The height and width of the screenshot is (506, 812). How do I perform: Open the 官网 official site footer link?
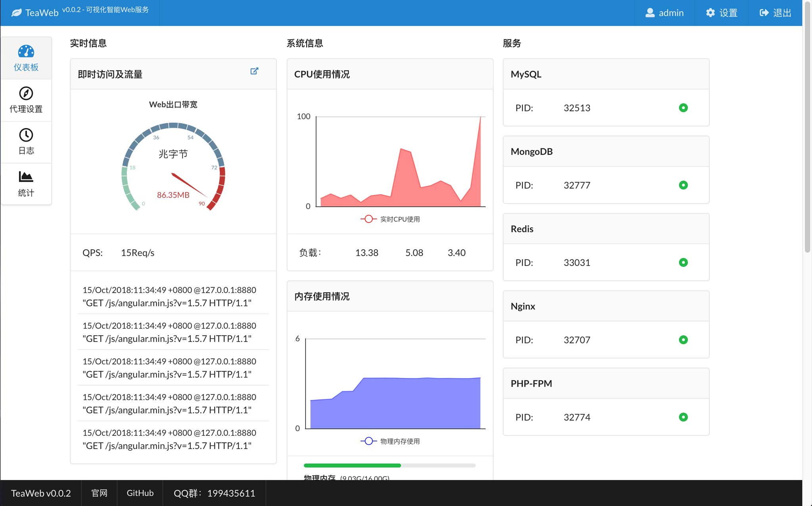[99, 493]
